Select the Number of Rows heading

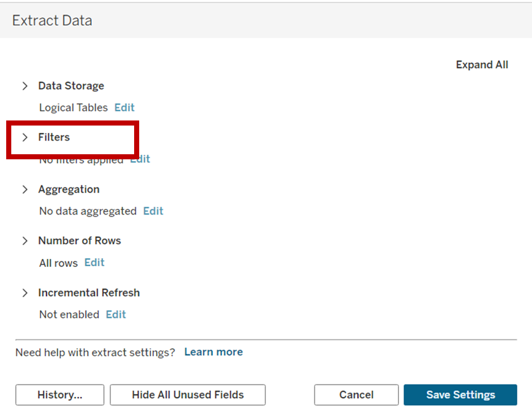[x=79, y=241]
